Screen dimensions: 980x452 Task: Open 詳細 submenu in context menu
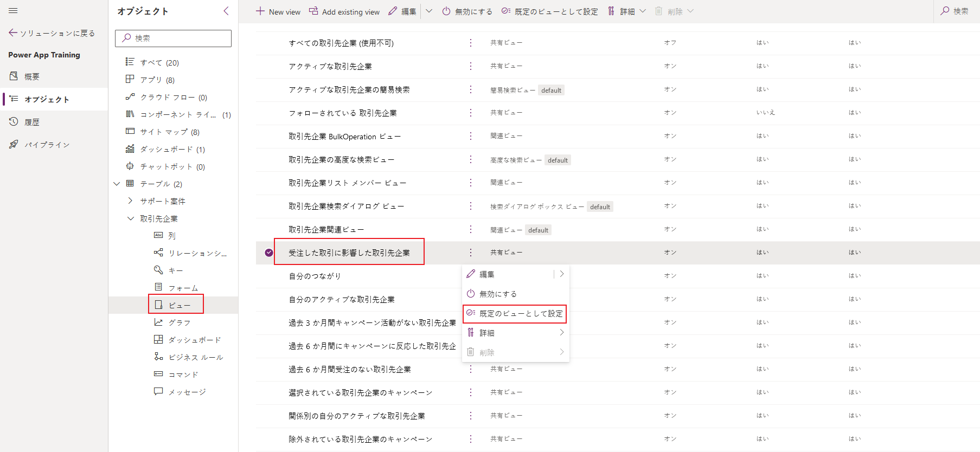(x=516, y=333)
